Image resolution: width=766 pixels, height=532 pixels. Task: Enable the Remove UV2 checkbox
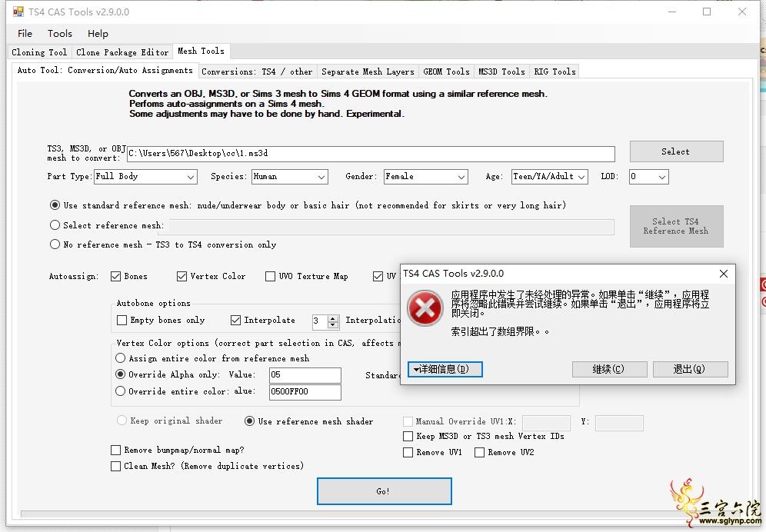click(x=480, y=452)
